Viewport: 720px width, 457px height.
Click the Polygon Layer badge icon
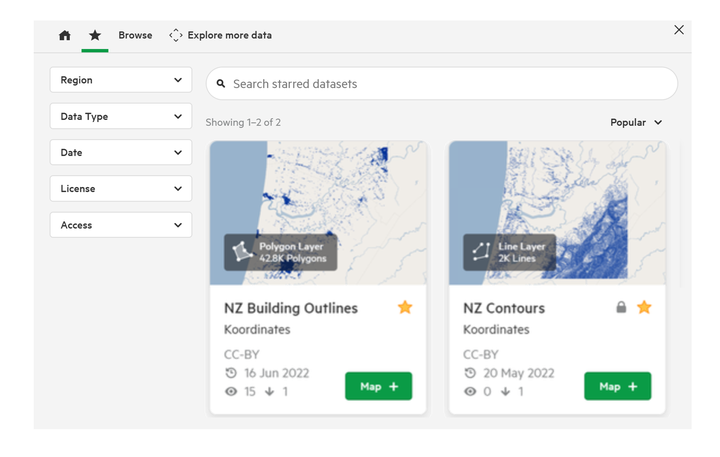[242, 252]
